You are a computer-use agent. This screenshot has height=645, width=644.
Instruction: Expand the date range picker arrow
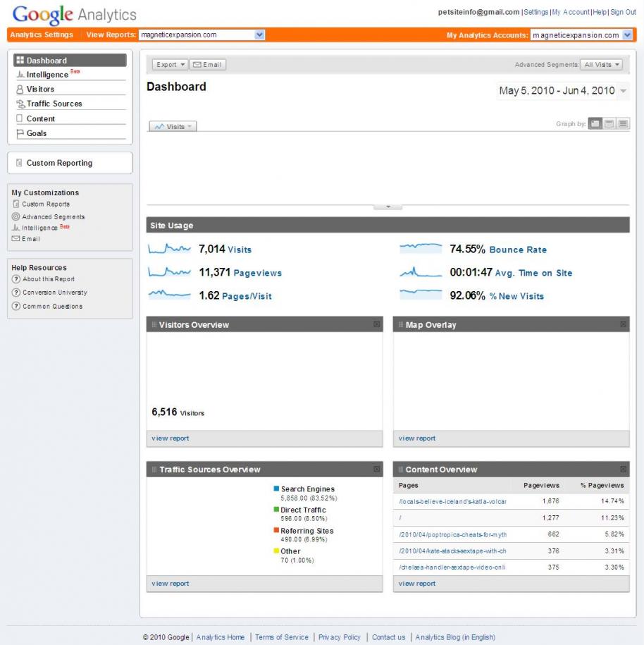pyautogui.click(x=624, y=91)
